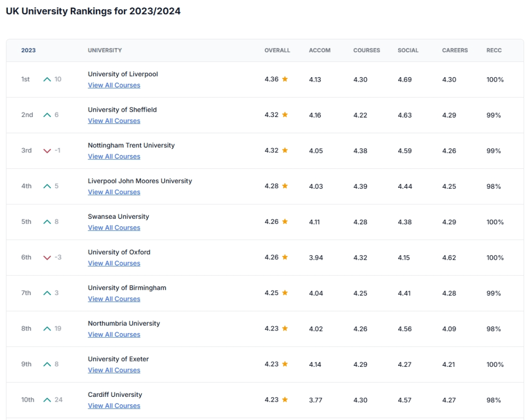Viewport: 531px width, 420px height.
Task: Click Exeter's 4.14 accommodation score
Action: coord(315,364)
